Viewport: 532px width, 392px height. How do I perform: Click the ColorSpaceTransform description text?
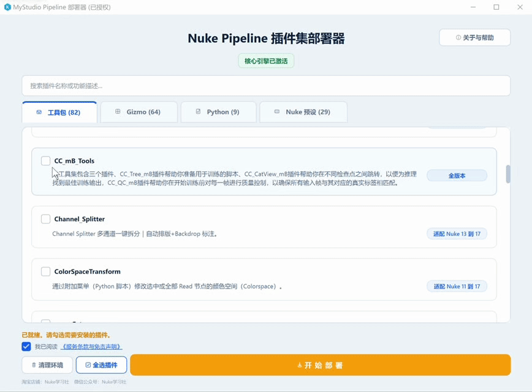167,286
